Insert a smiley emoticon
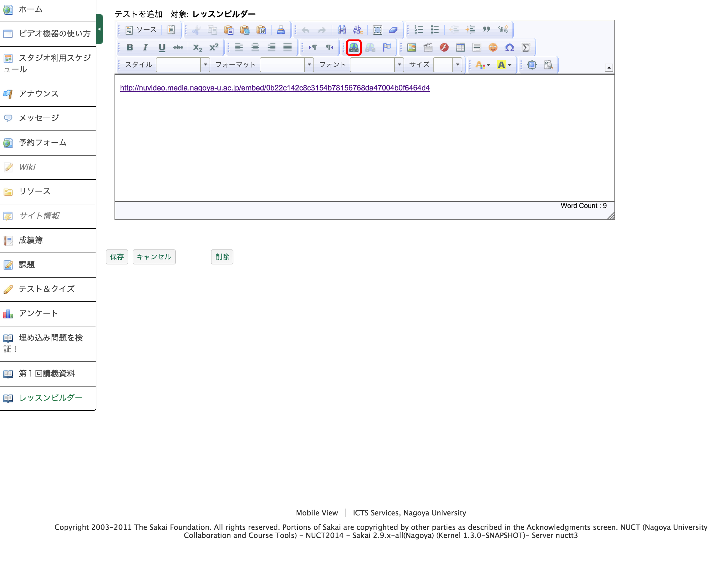 coord(493,47)
